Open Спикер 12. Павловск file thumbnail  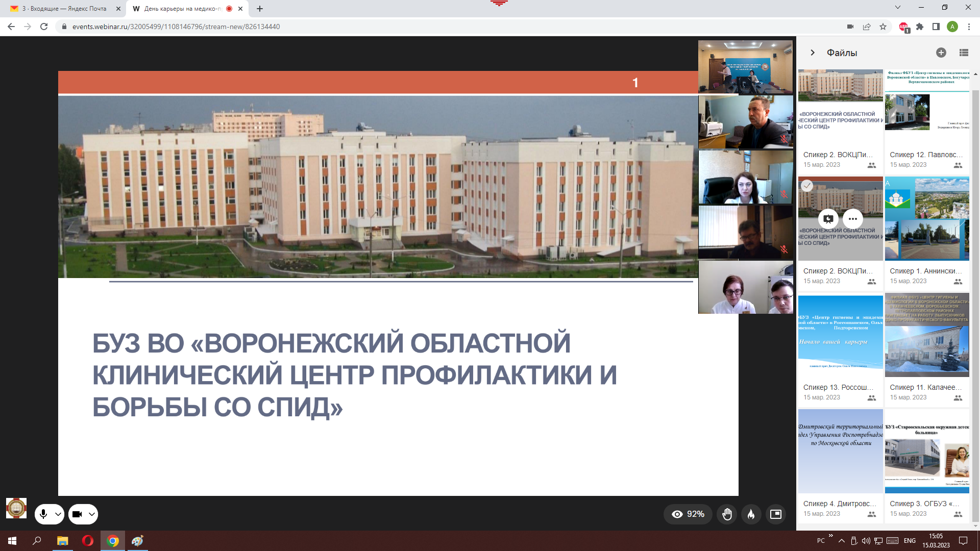coord(927,107)
